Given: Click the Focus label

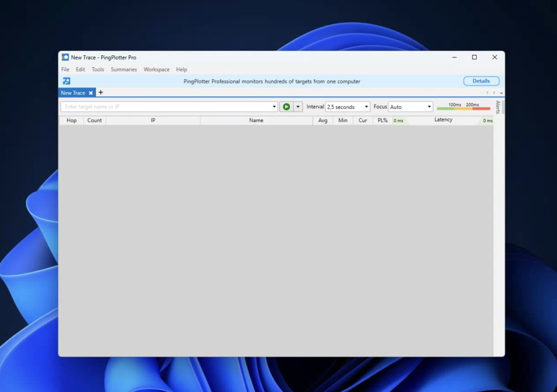Looking at the screenshot, I should (380, 107).
